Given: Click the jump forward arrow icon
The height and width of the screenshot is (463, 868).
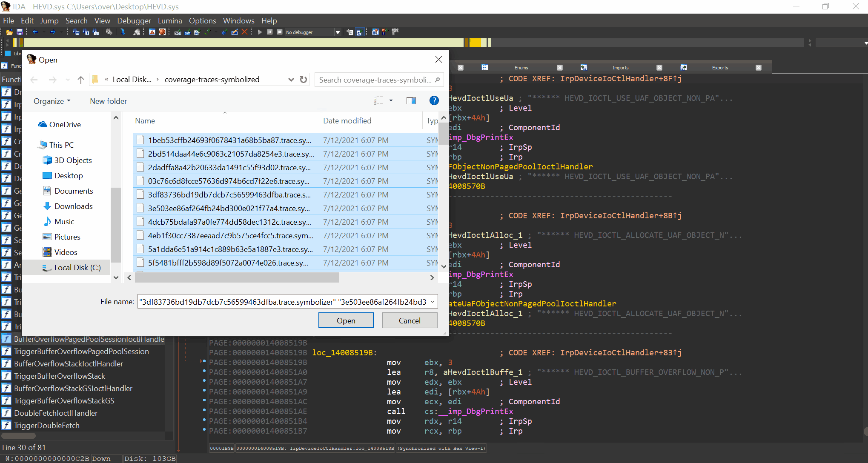Looking at the screenshot, I should [x=53, y=32].
